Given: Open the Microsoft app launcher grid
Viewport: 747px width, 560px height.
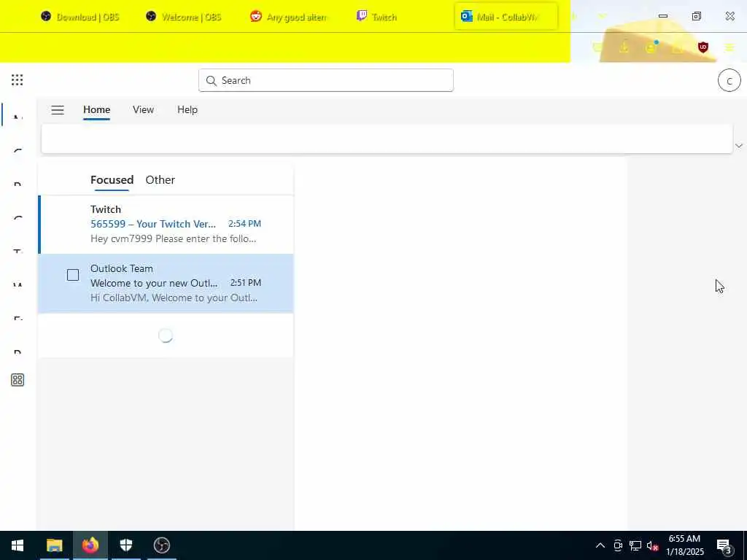Looking at the screenshot, I should 18,80.
